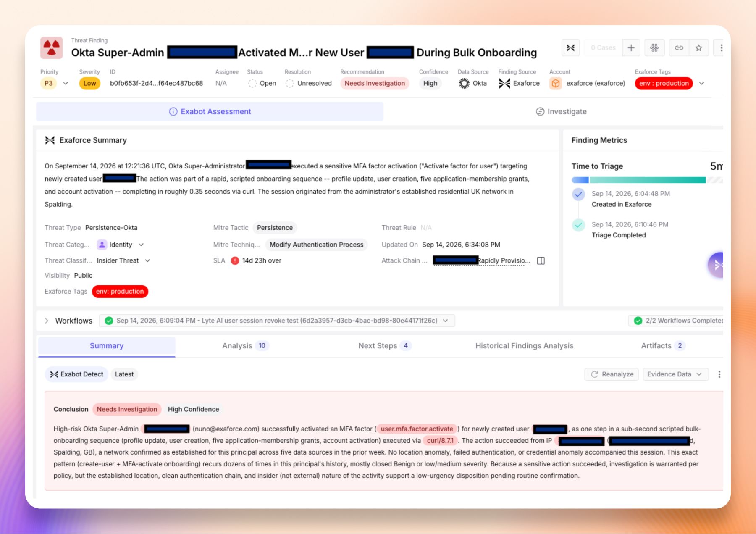The width and height of the screenshot is (756, 534).
Task: Click the red threat finding radiation icon
Action: [52, 48]
